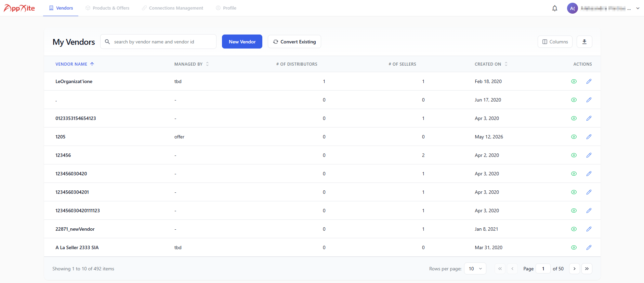View vendor 123456030420111123

point(574,211)
